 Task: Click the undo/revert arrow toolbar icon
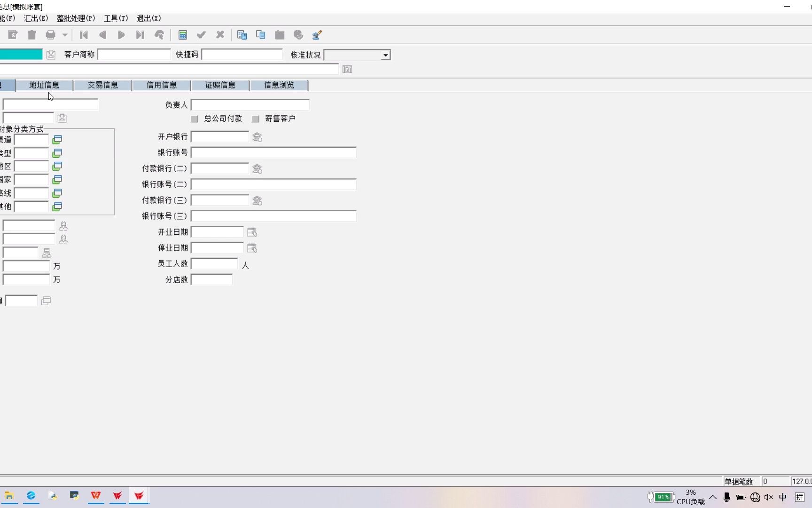159,35
